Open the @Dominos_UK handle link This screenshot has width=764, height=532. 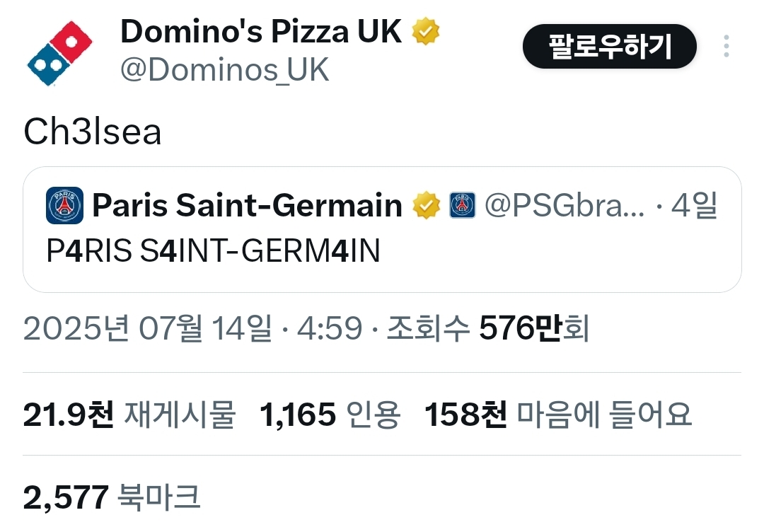[225, 69]
